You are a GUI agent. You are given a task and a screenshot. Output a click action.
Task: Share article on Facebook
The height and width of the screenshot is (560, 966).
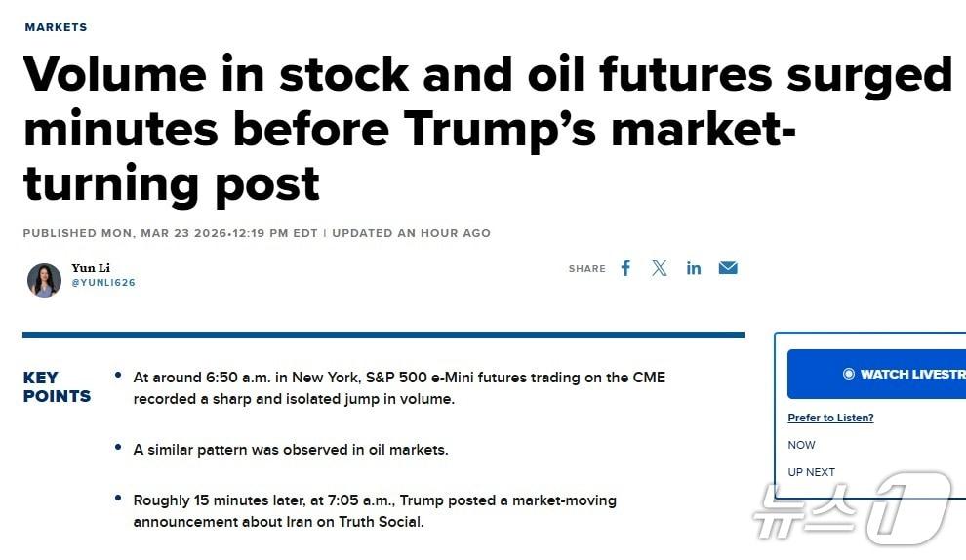click(x=625, y=268)
